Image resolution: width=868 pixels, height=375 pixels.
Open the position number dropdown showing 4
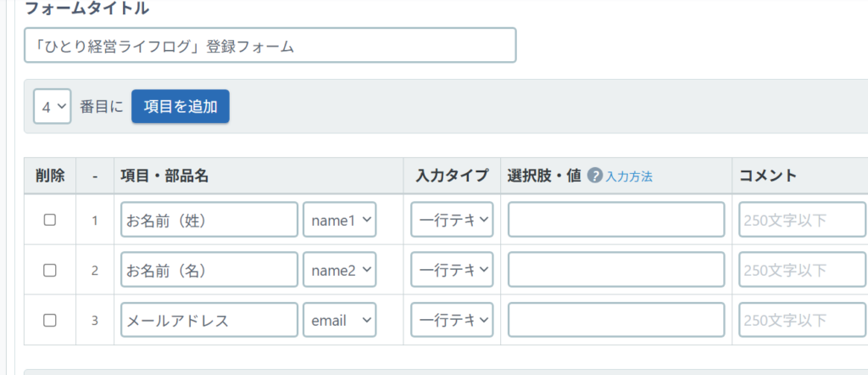[53, 107]
